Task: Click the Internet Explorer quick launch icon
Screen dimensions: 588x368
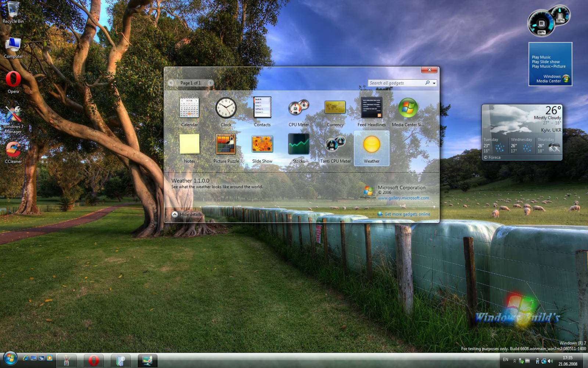Action: [25, 358]
